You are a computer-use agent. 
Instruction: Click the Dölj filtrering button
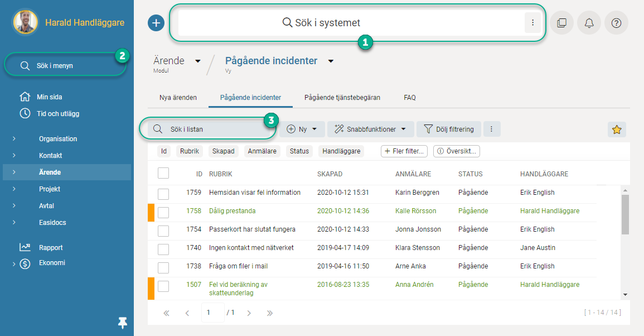(449, 129)
